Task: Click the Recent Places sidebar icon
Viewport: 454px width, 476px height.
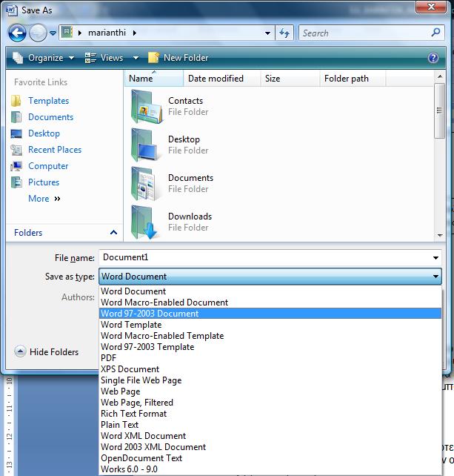Action: [x=16, y=150]
